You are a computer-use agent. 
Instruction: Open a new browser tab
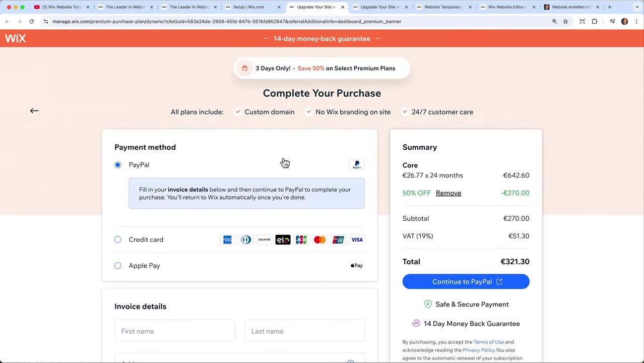(610, 7)
